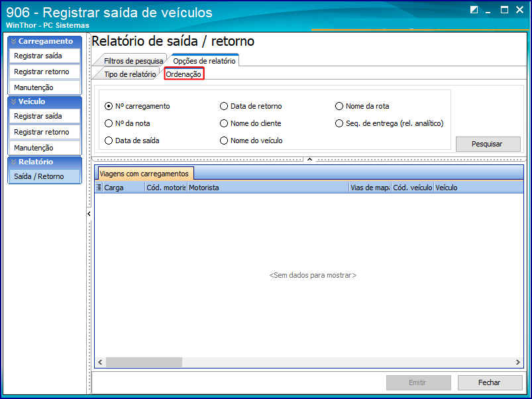Open the Filtros de pesquisa tab
The width and height of the screenshot is (532, 399).
133,61
